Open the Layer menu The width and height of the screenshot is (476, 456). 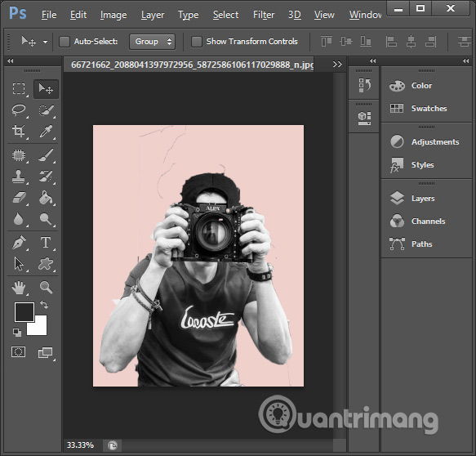[153, 15]
